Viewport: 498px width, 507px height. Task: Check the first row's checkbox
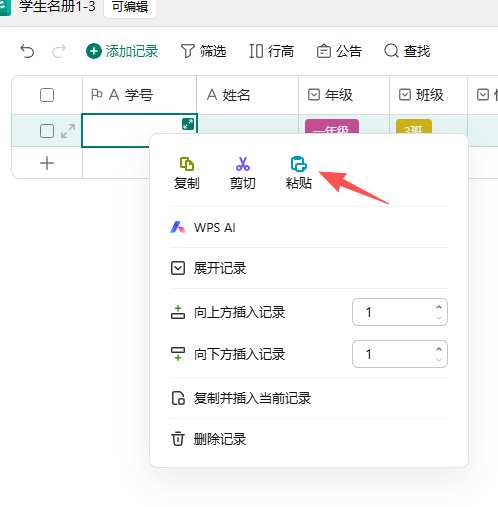[x=47, y=131]
